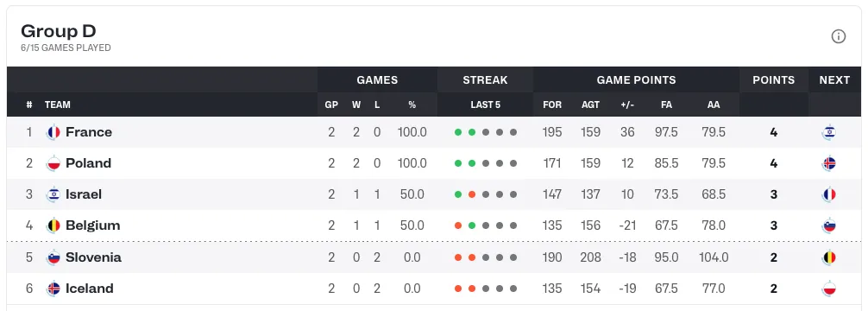
Task: Select Israel flag icon in NEXT column for France
Action: 828,132
